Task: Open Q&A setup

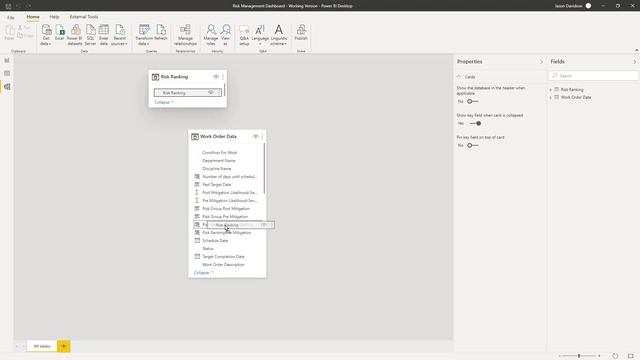Action: 244,35
